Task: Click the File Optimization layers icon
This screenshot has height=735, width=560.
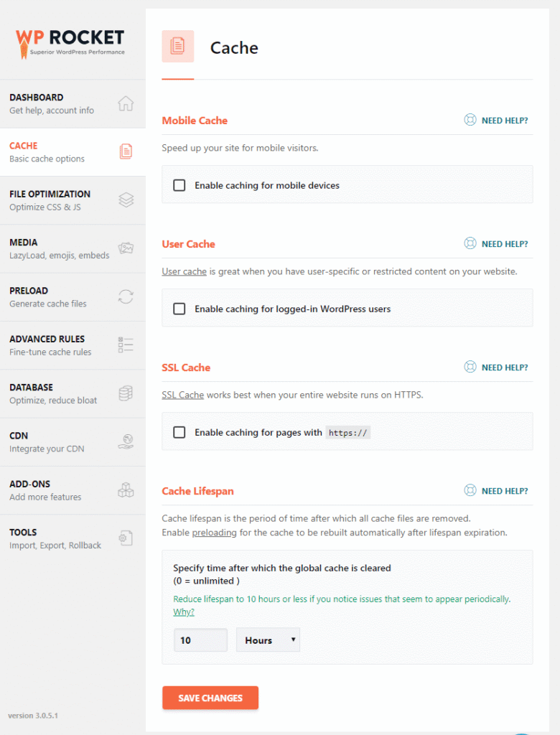Action: click(126, 200)
